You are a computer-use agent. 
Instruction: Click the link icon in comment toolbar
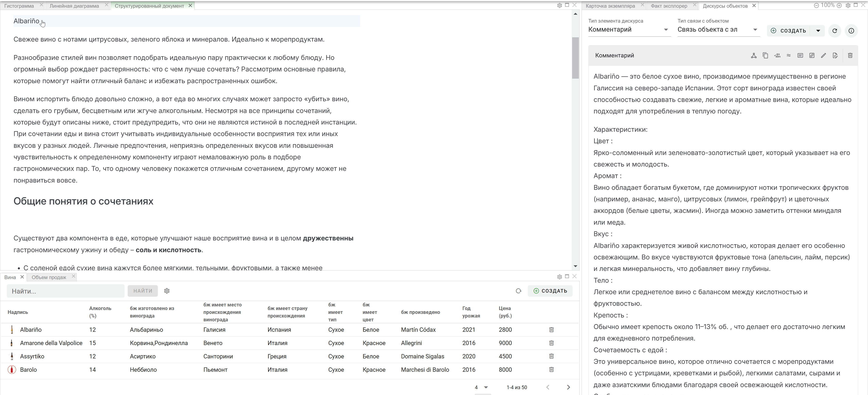pyautogui.click(x=812, y=56)
